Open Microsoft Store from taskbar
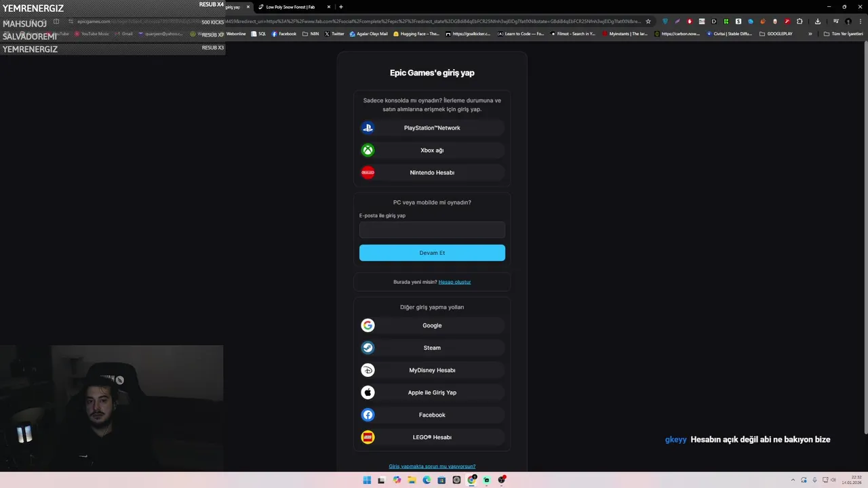Screen dimensions: 868x488 tap(441, 480)
